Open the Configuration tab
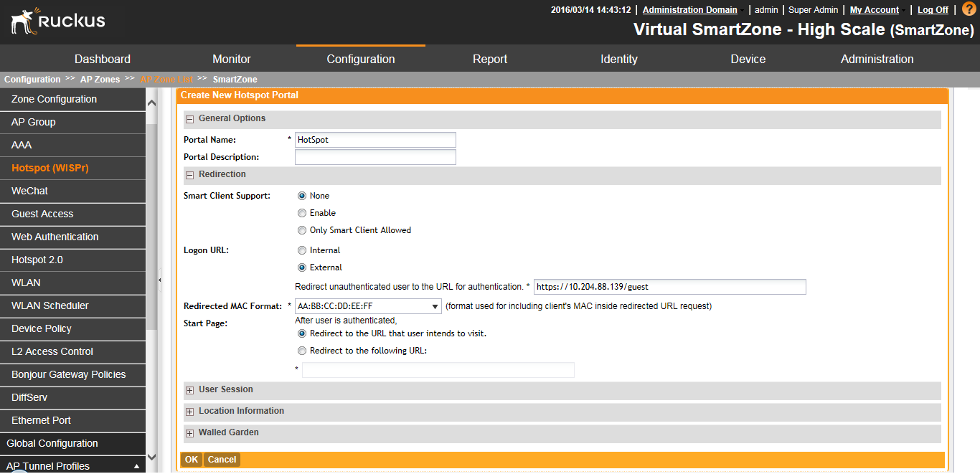The height and width of the screenshot is (474, 980). point(361,59)
